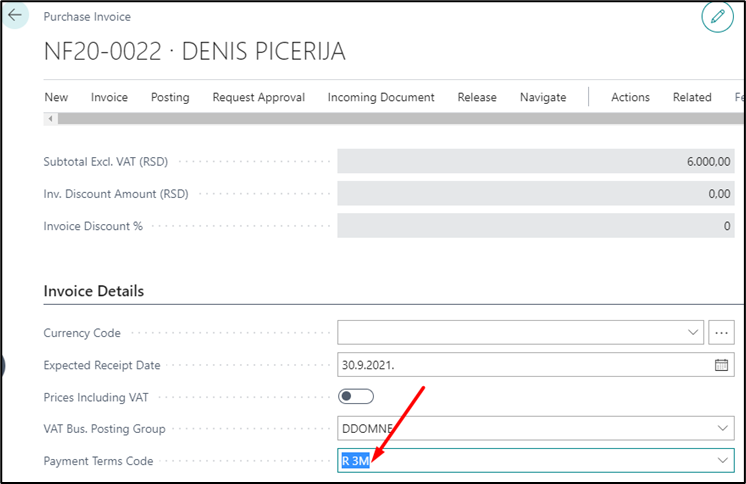This screenshot has height=484, width=746.
Task: Go back with the left arrow icon
Action: point(15,15)
